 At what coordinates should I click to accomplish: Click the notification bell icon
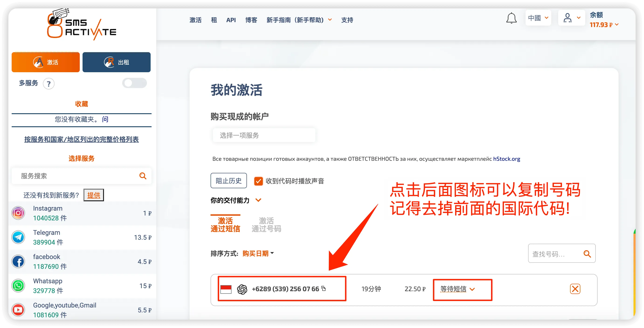coord(511,18)
